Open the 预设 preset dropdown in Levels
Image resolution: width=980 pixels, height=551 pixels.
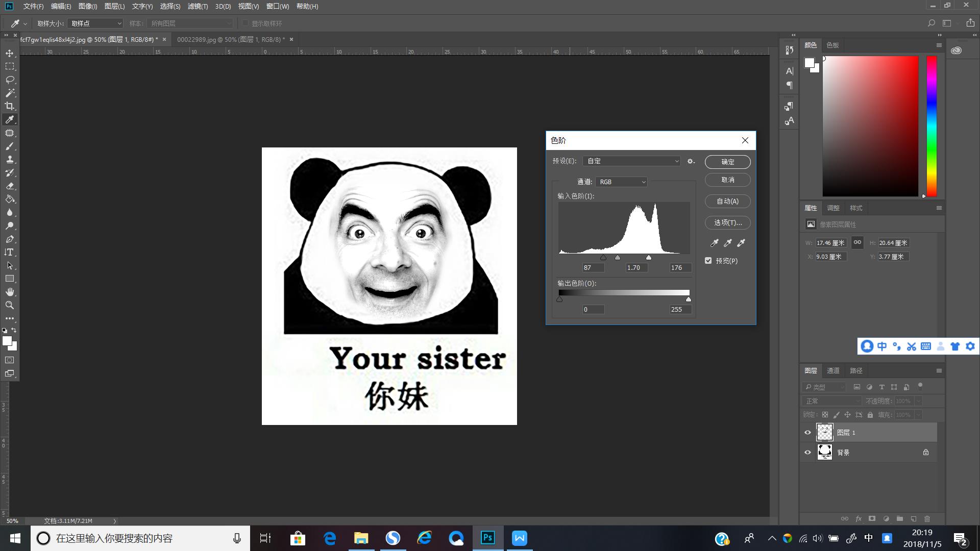[x=632, y=161]
